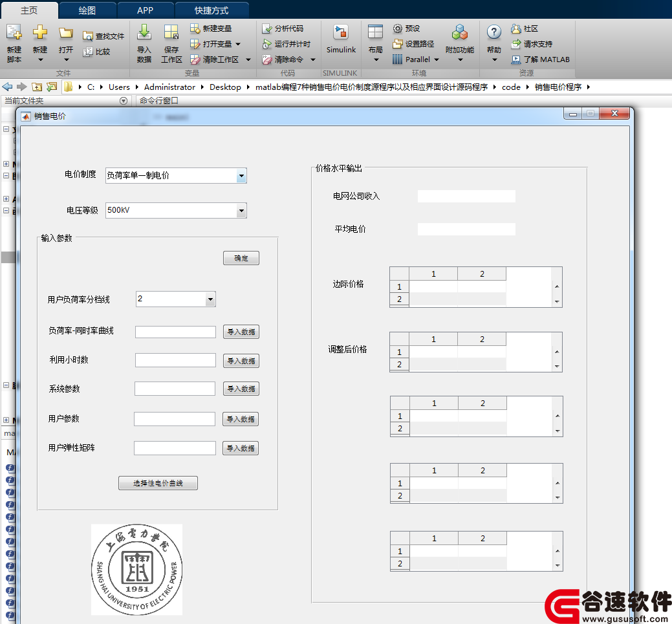This screenshot has width=672, height=624.
Task: Click the 用户参数 input field
Action: [175, 419]
